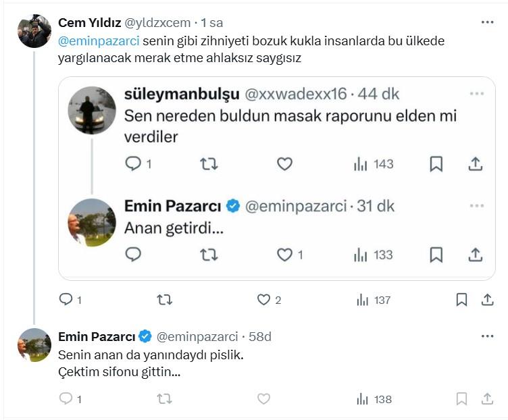Click Cem Yıldız's profile avatar
Image resolution: width=508 pixels, height=420 pixels.
coord(34,31)
